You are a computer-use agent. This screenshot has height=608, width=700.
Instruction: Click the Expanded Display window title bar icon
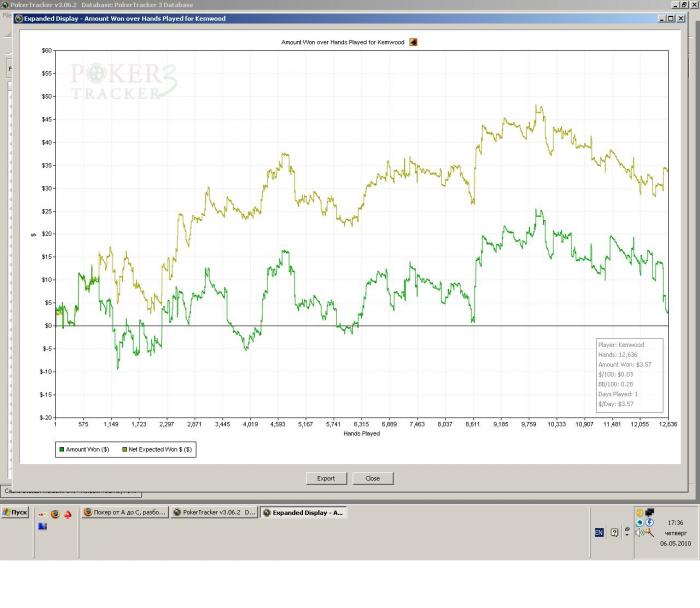[x=19, y=19]
